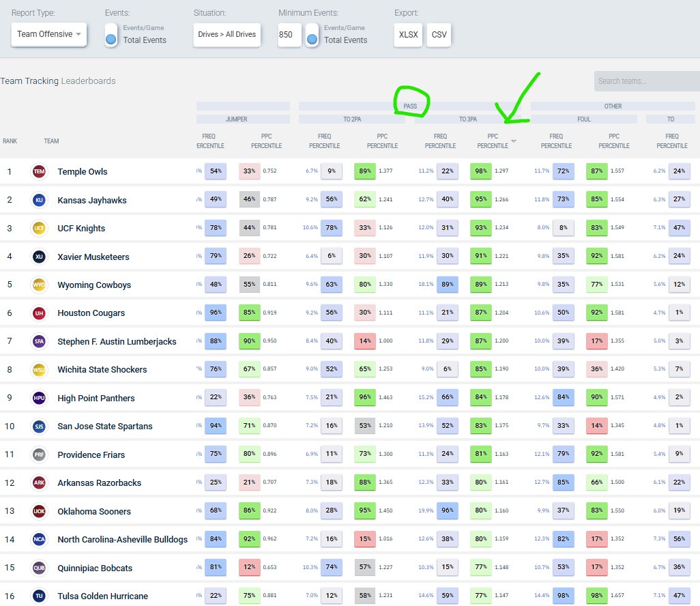700x606 pixels.
Task: Click the Quinnipiac Bobcats QUB logo
Action: point(40,568)
